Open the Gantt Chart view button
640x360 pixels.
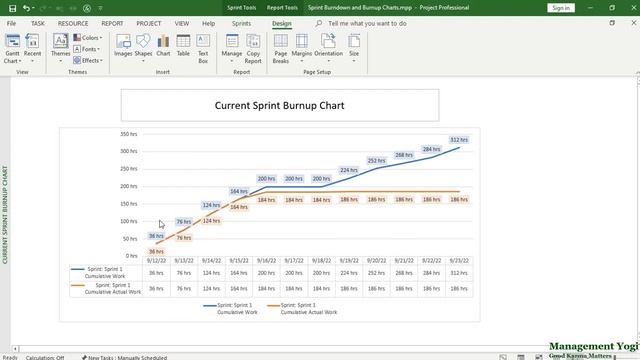point(12,49)
